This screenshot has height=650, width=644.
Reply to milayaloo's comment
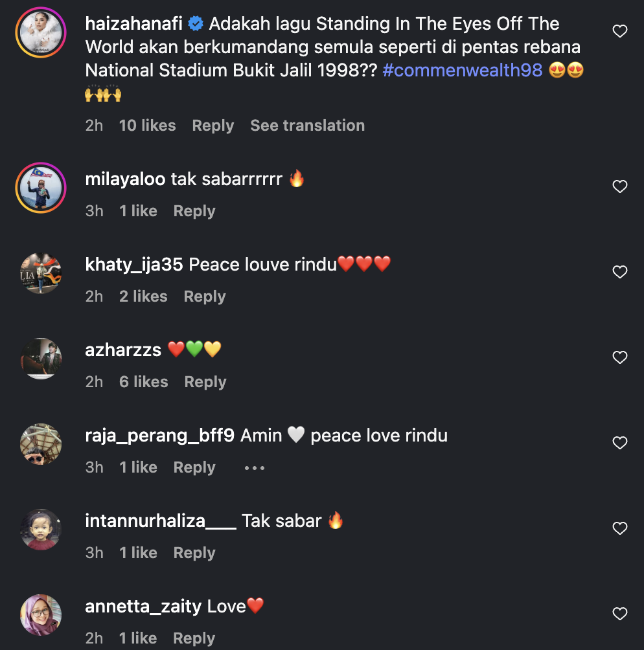click(x=194, y=211)
